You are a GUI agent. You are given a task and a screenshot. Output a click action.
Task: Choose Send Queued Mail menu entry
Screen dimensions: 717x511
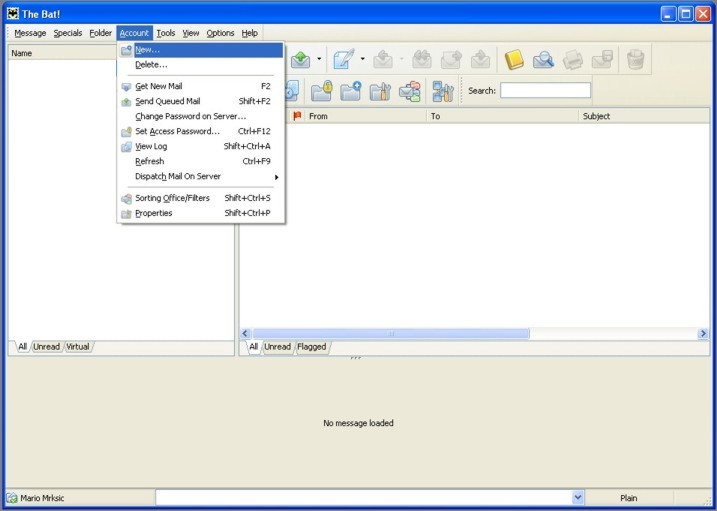click(x=201, y=101)
